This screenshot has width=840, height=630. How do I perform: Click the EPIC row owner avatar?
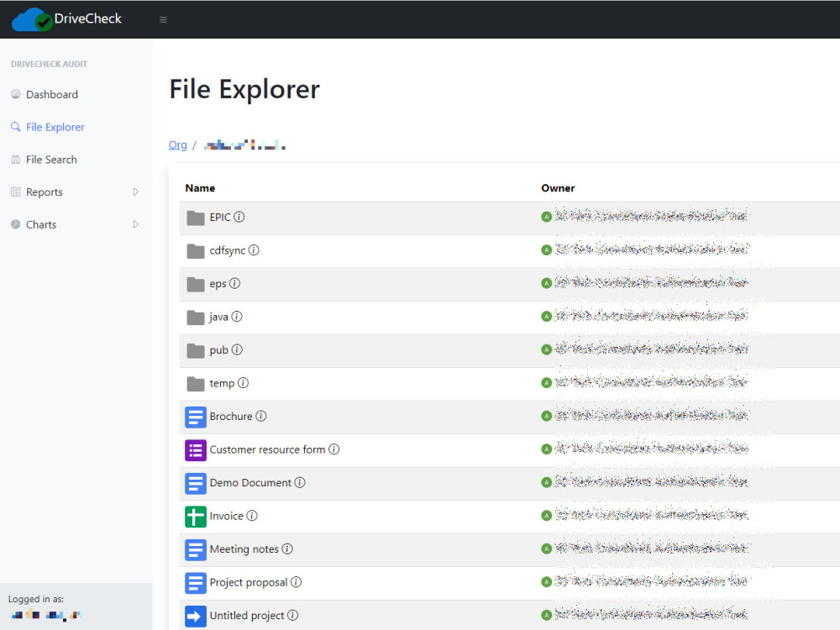click(x=547, y=217)
